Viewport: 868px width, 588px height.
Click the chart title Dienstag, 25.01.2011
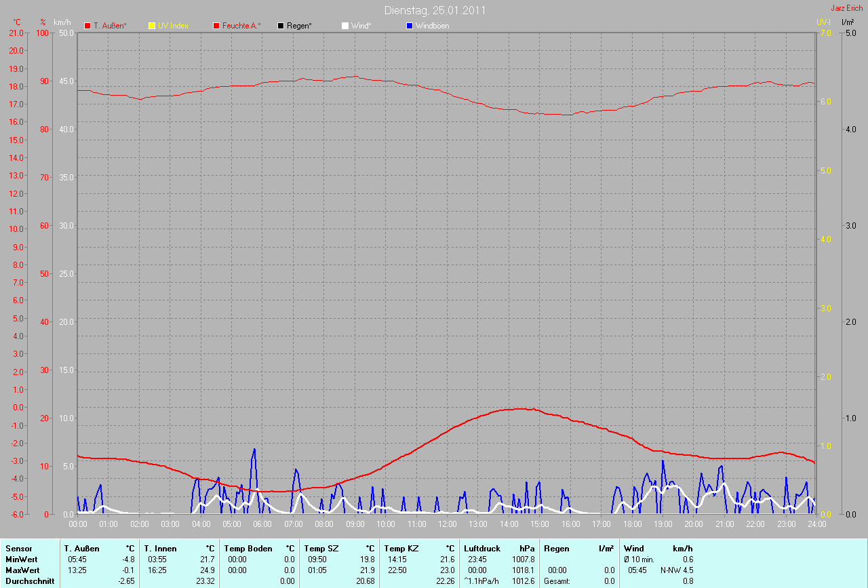435,10
